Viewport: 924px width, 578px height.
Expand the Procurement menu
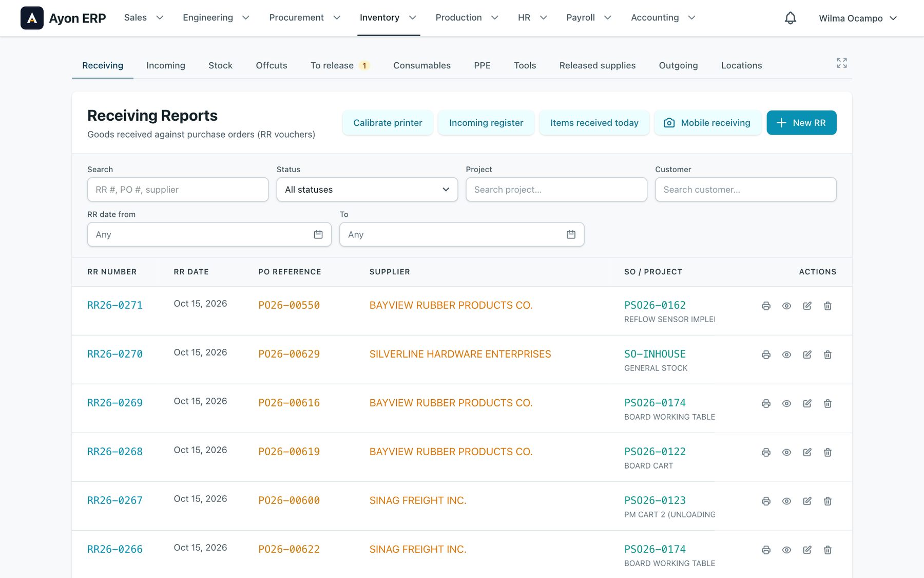(x=305, y=17)
